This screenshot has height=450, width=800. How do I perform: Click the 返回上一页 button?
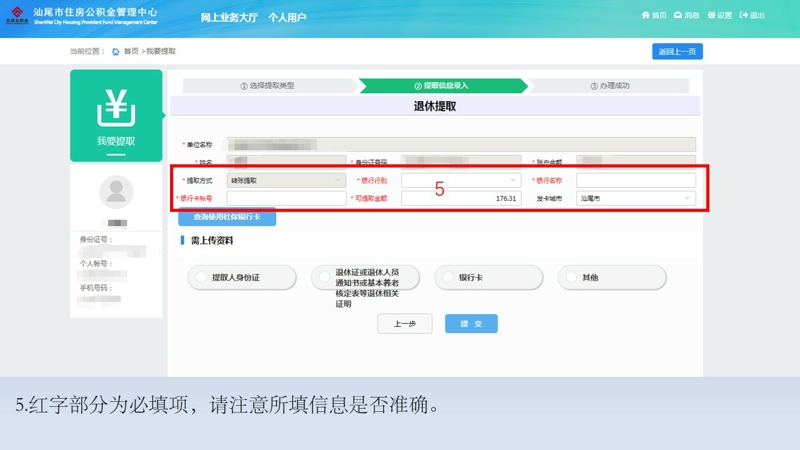click(677, 51)
